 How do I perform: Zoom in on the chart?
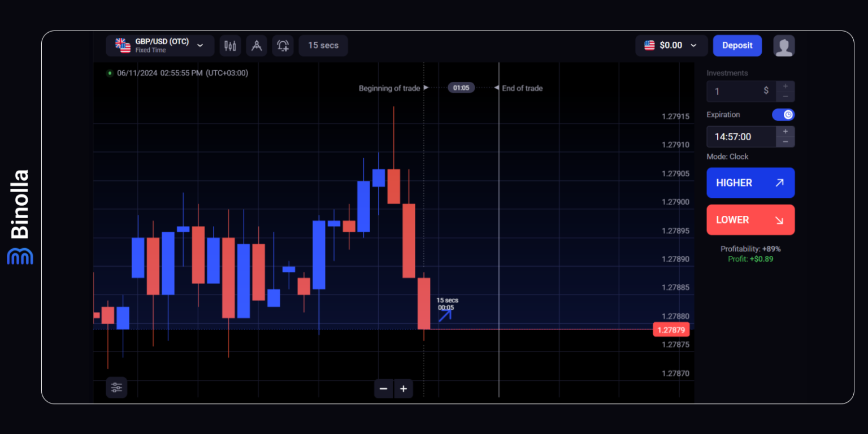pos(403,389)
